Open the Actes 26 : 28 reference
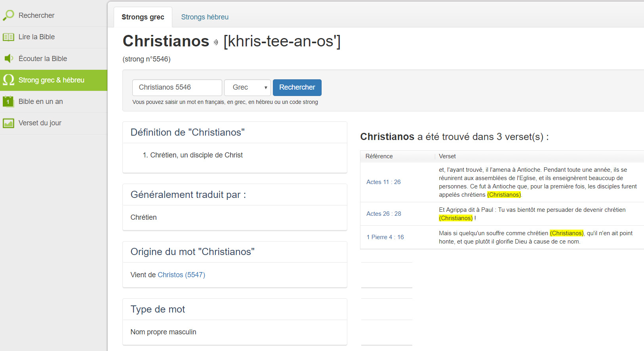644x351 pixels. [x=383, y=214]
